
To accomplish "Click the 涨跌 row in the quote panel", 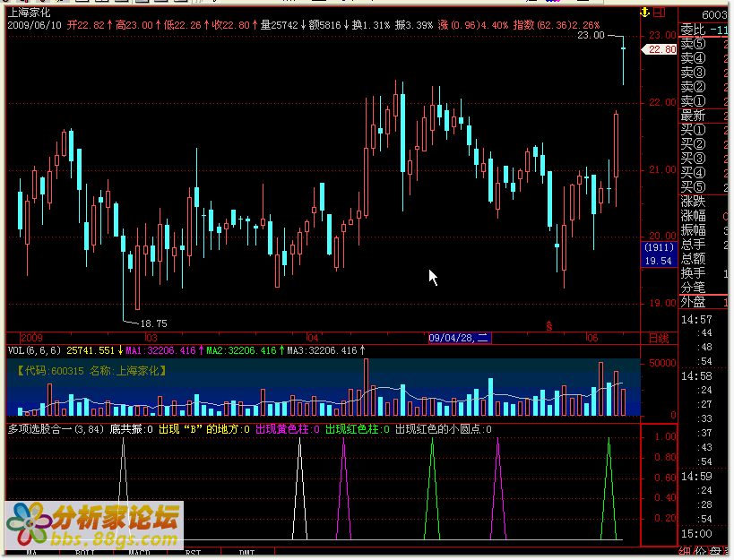I will point(704,202).
